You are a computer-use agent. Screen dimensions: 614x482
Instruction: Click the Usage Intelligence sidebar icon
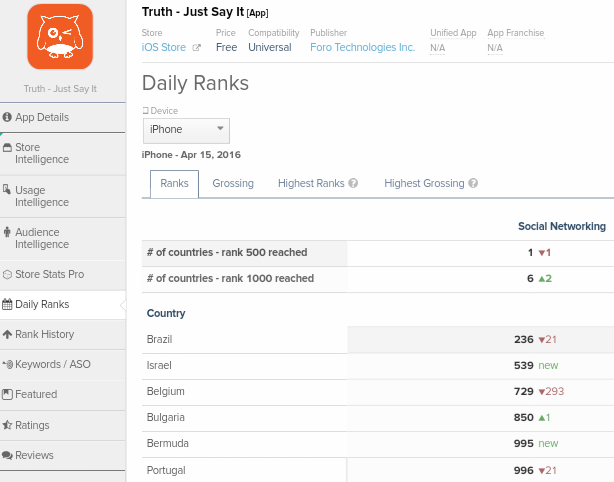point(7,190)
